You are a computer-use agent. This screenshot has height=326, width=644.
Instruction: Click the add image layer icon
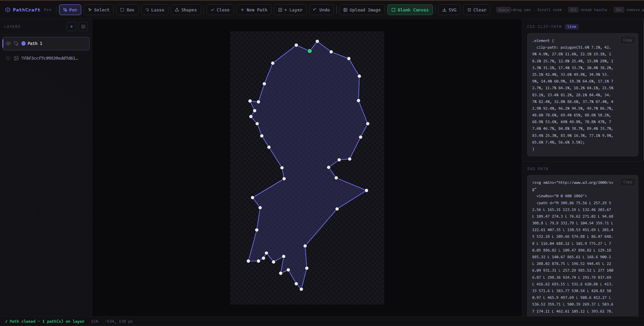click(83, 26)
